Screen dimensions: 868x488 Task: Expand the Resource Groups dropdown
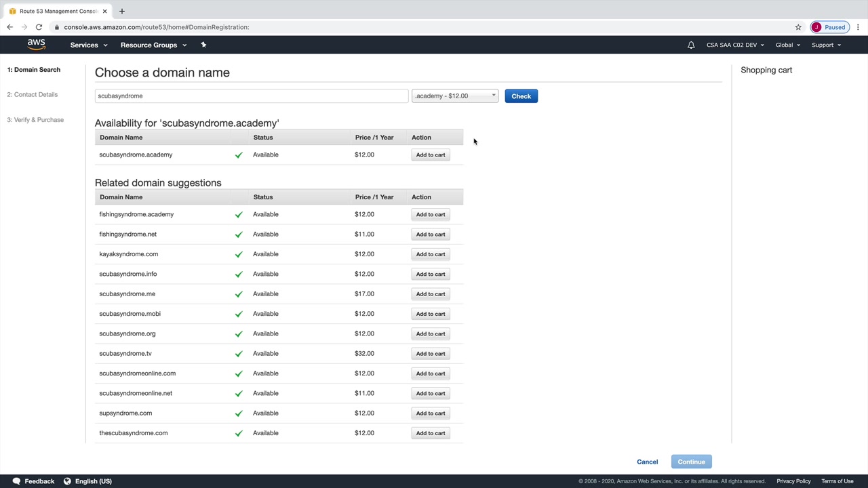point(153,45)
